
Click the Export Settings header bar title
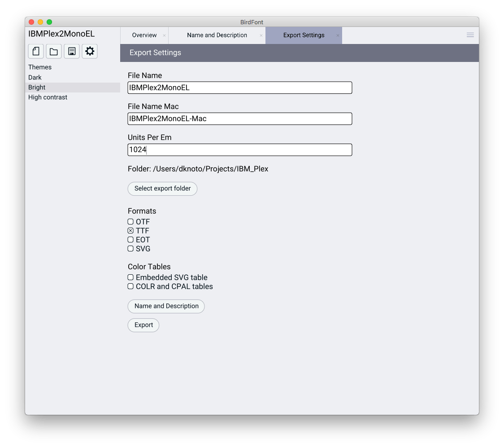155,53
